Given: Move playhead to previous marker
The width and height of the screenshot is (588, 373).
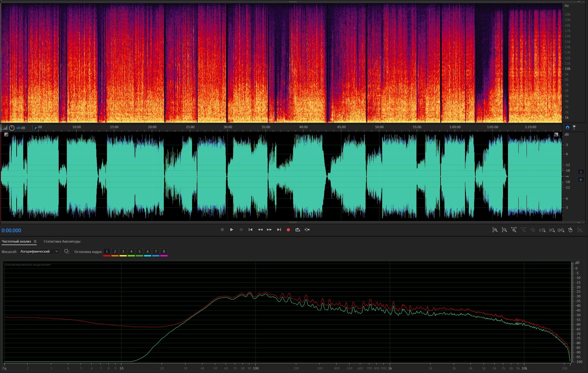Looking at the screenshot, I should [x=250, y=230].
